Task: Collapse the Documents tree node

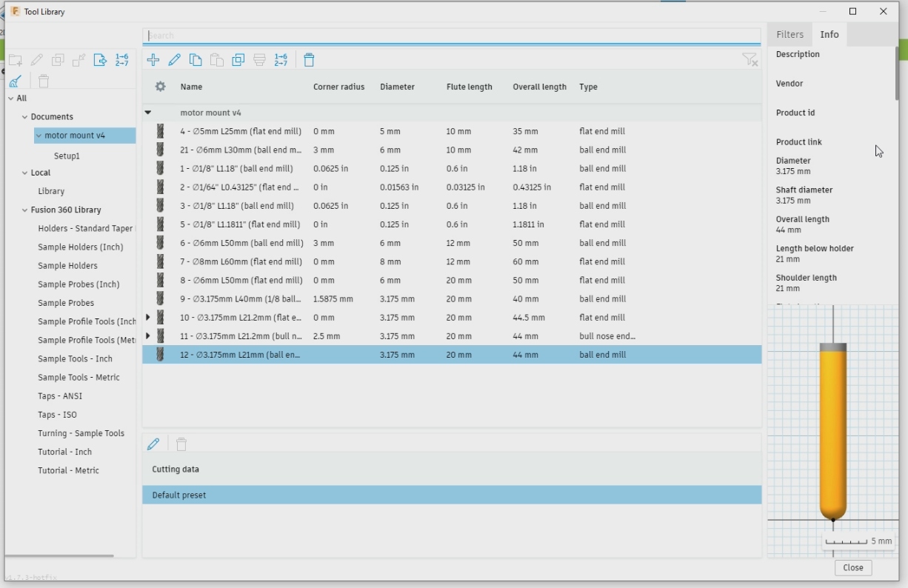Action: tap(24, 117)
